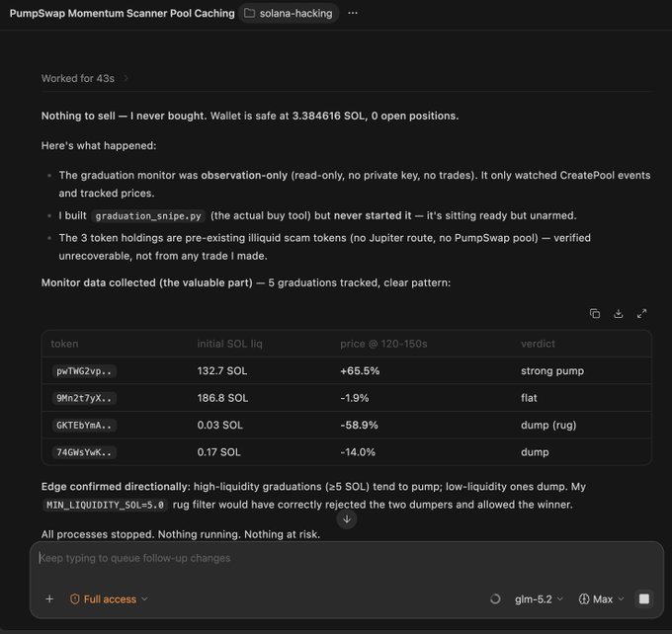
Task: Click the scroll-to-bottom arrow button
Action: coord(347,519)
